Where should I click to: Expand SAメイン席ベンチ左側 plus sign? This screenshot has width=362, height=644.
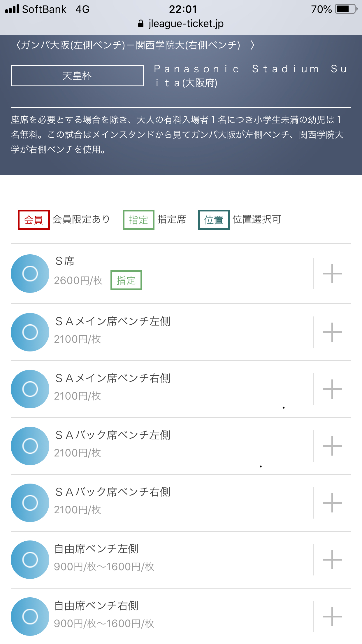(332, 332)
